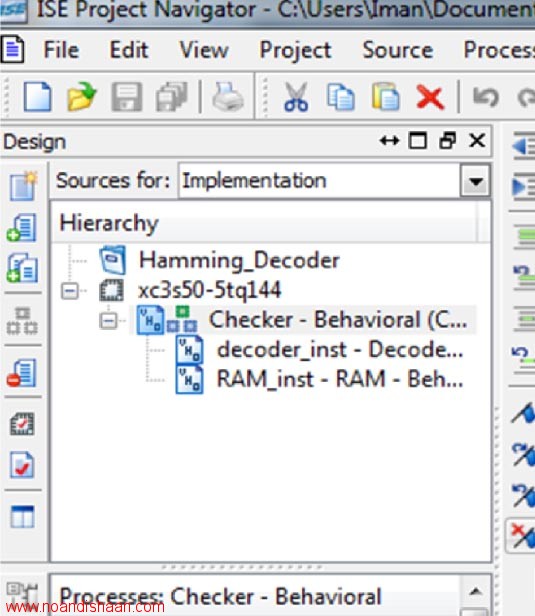Maximize the Design panel

click(x=418, y=141)
